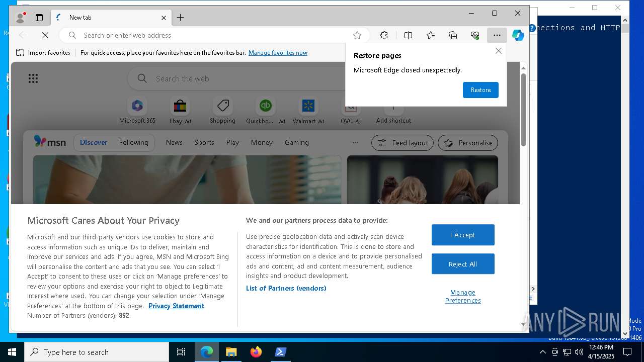Screen dimensions: 644x362
Task: Switch to PowerShell on taskbar
Action: point(281,352)
